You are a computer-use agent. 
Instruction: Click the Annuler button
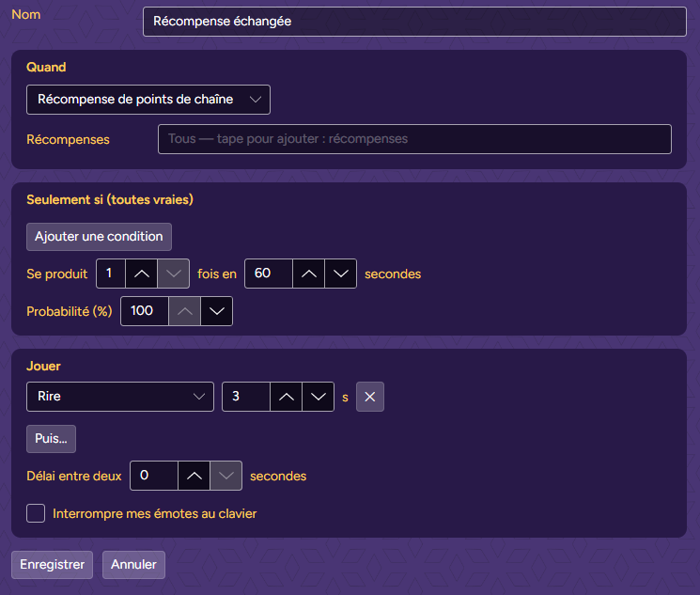coord(133,565)
